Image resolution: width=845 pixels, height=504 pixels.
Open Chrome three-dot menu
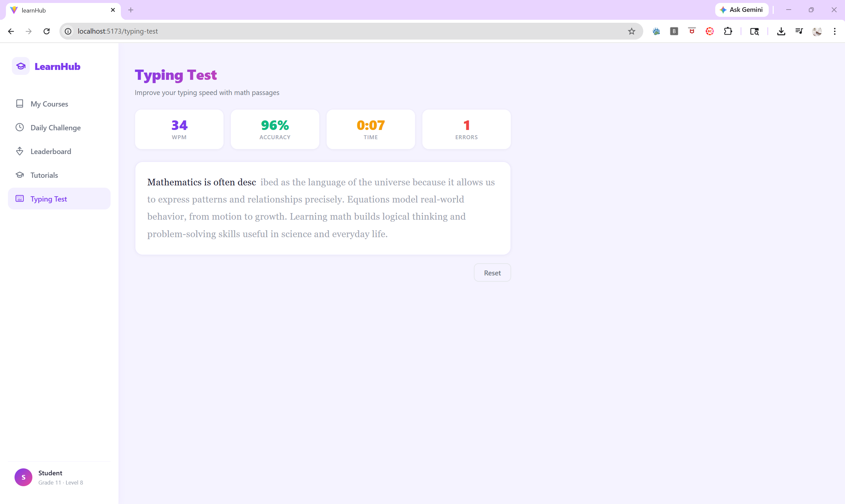834,31
